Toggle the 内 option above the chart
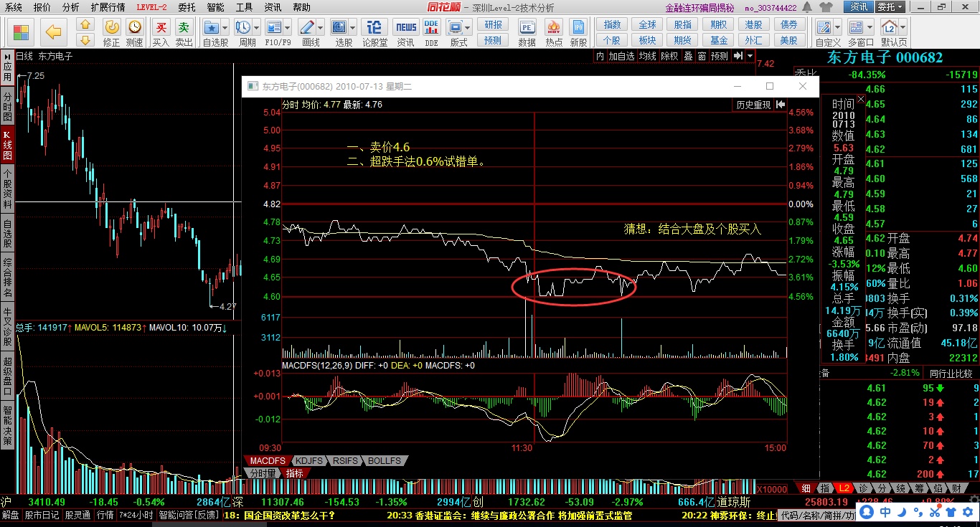 (600, 56)
